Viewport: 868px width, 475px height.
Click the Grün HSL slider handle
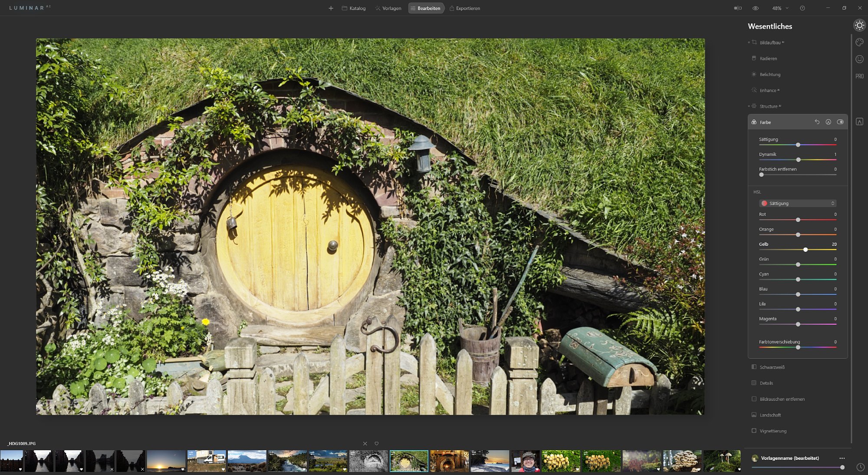pyautogui.click(x=798, y=264)
